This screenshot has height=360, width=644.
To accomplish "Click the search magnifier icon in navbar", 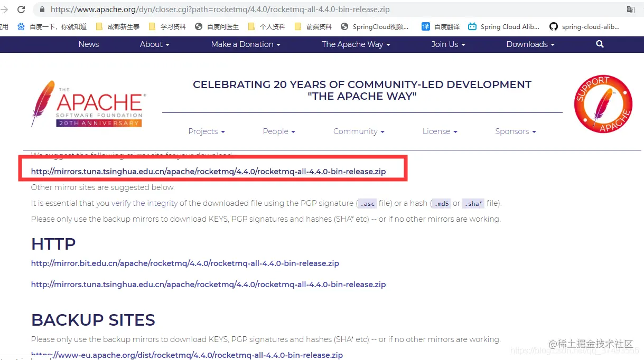I will click(x=600, y=44).
